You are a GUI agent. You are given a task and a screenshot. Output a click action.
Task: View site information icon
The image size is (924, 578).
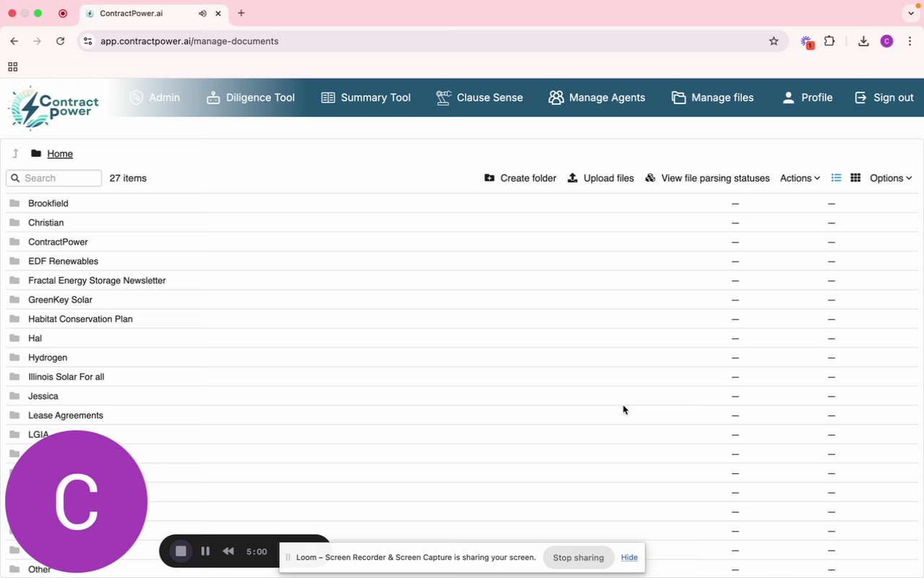click(x=88, y=41)
